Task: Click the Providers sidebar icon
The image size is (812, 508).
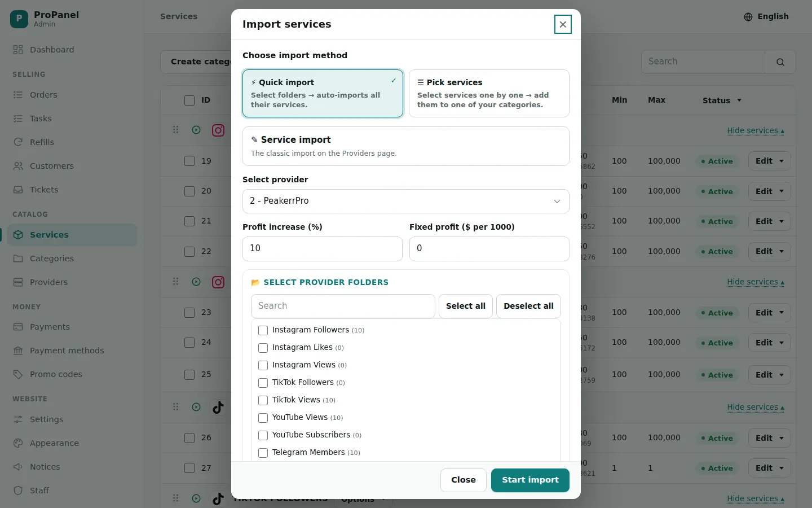Action: [x=18, y=282]
